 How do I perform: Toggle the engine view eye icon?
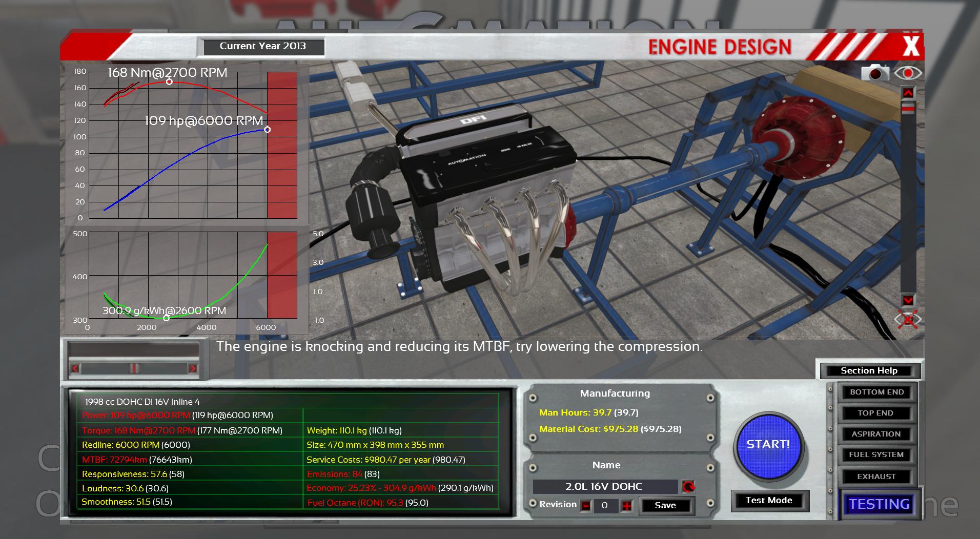pyautogui.click(x=908, y=73)
